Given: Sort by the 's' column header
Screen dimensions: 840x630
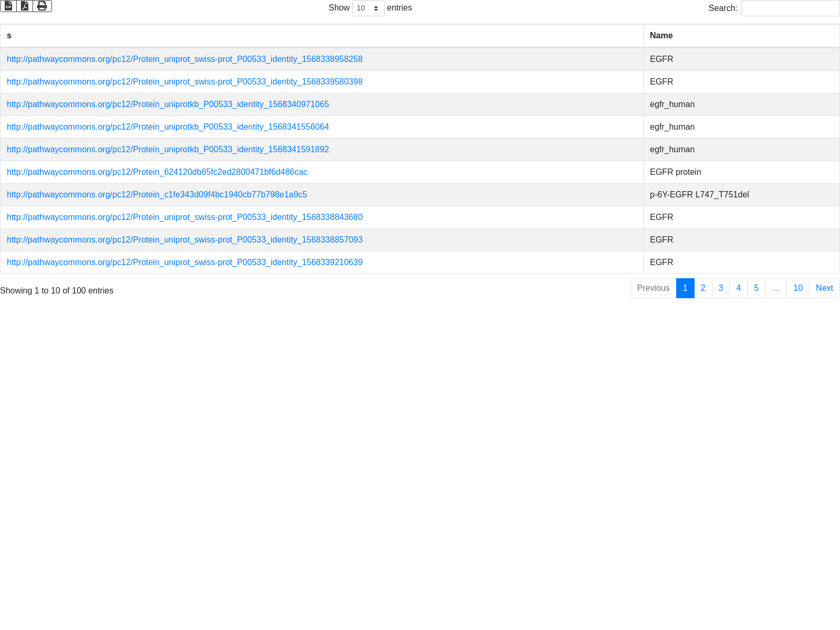Looking at the screenshot, I should click(x=321, y=36).
